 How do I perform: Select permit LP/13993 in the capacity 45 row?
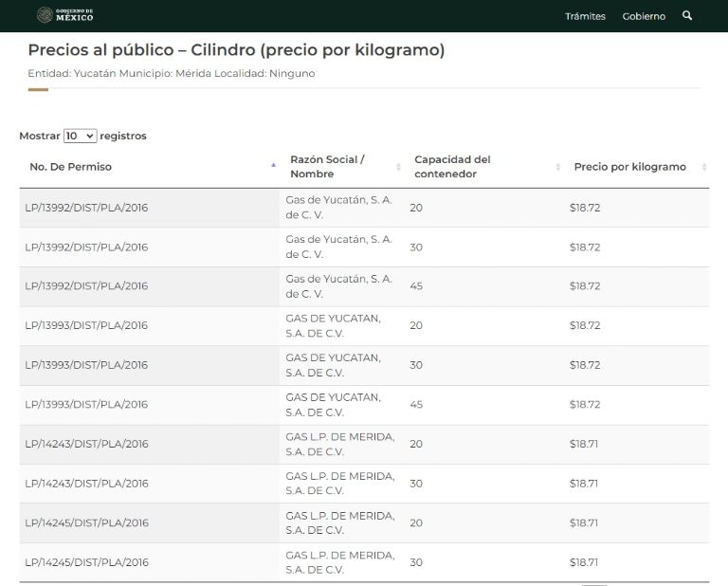tap(86, 405)
